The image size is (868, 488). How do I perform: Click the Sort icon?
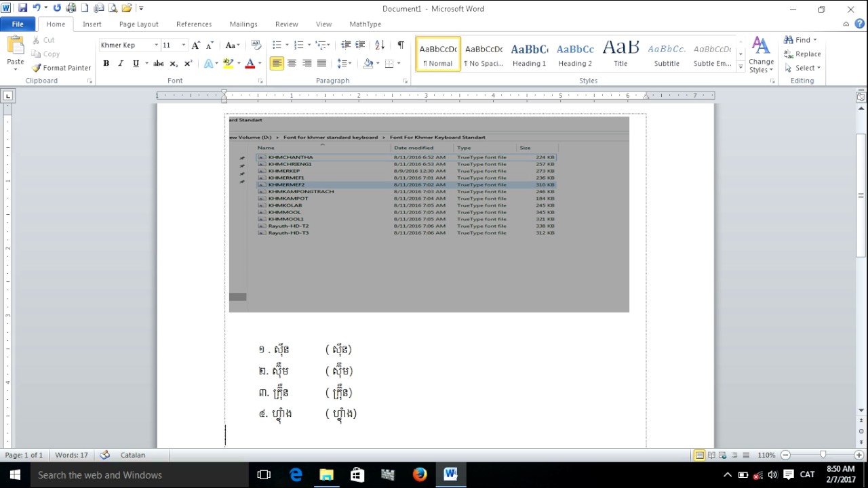click(x=380, y=45)
